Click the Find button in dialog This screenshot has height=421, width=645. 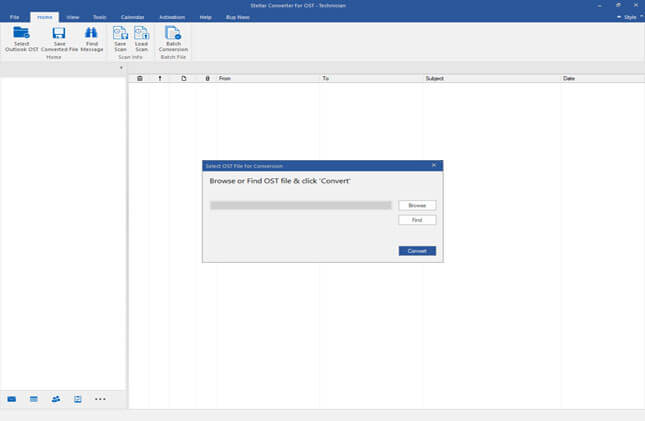[x=417, y=219]
